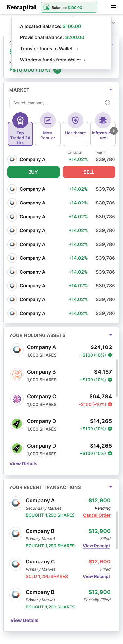Click the Company C brain logo
Screen dimensions: 123x644
17,399
